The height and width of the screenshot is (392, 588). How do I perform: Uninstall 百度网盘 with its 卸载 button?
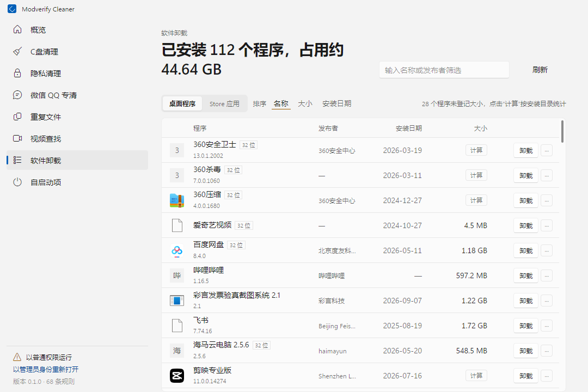(x=526, y=250)
